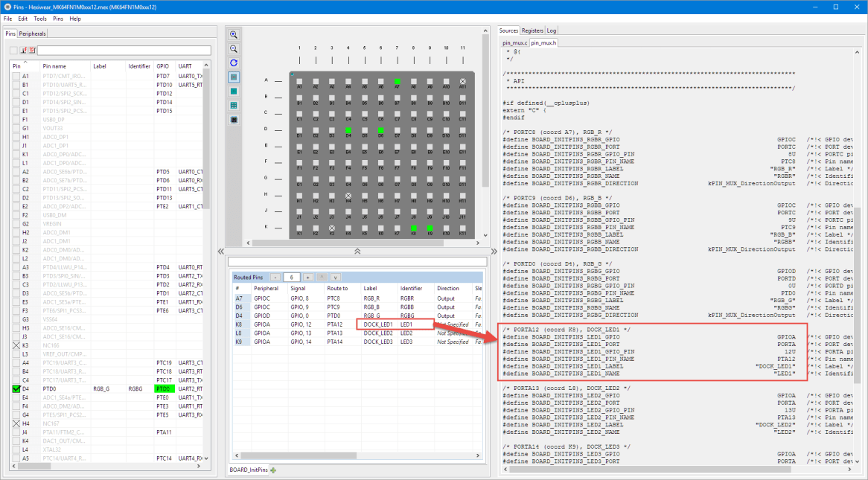Click the minus button in the Routed Pins toolbar
The image size is (868, 480).
[x=275, y=277]
